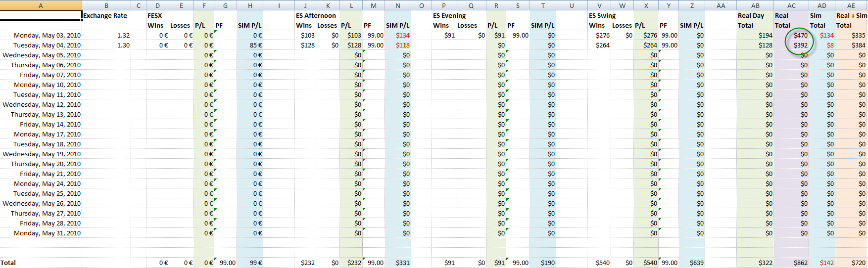Viewport: 868px width, 268px height.
Task: Select the 'Monday, May 03, 2010' date cell
Action: (41, 35)
